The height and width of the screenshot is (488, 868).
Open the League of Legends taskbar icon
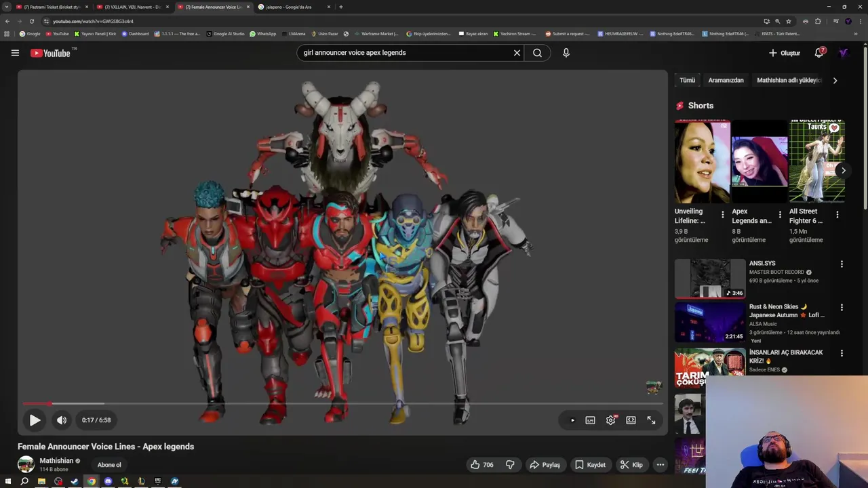click(x=141, y=481)
